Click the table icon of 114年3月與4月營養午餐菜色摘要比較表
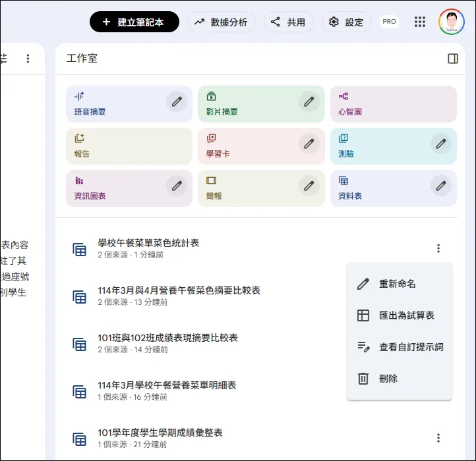 [79, 296]
